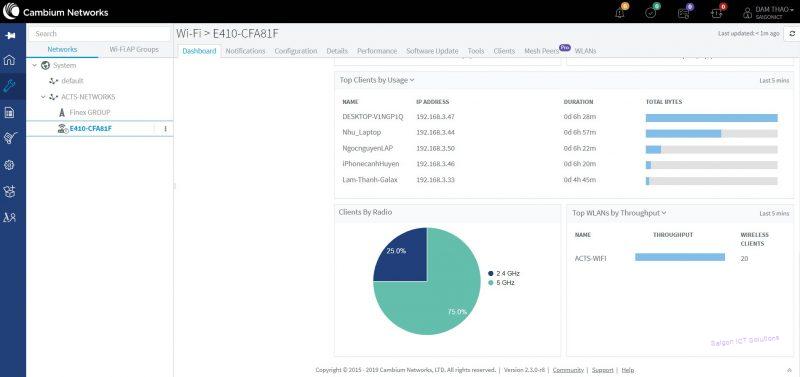Click the iPhonecanhHuyen client name
Viewport: 800px width, 377px height.
point(371,164)
